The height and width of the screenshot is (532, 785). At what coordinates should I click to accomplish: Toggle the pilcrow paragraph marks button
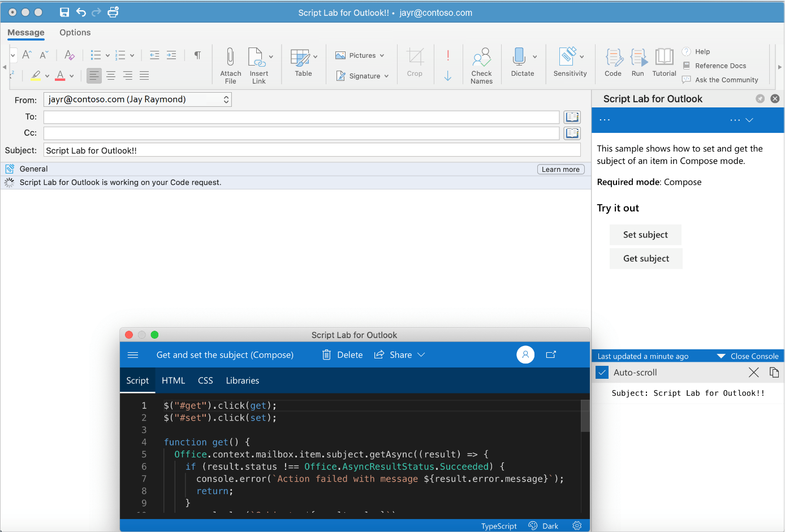click(197, 55)
